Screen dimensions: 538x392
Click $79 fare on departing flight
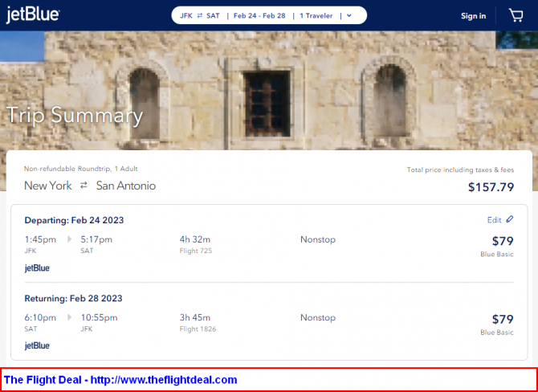[503, 241]
